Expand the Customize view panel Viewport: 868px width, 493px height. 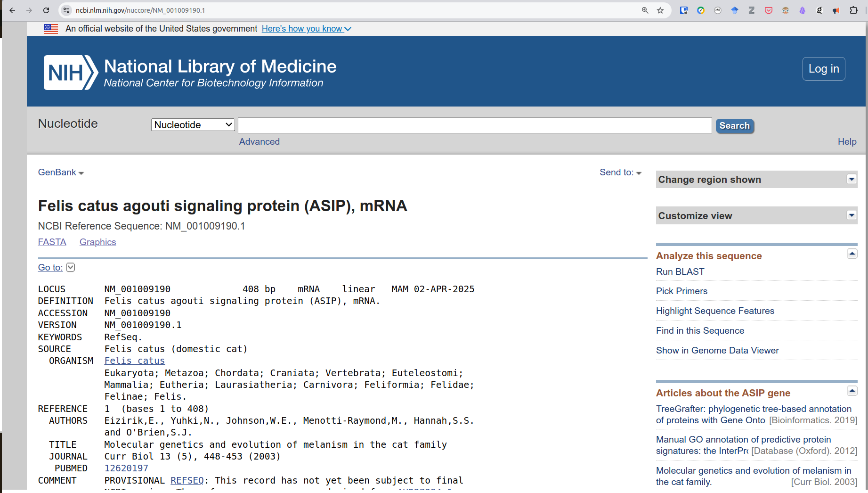(x=851, y=215)
